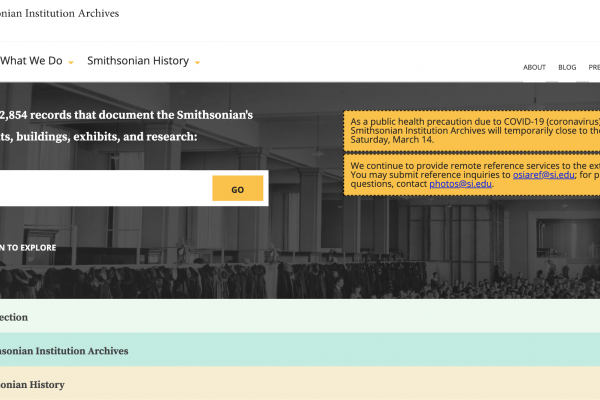Click the search input field

(x=106, y=188)
